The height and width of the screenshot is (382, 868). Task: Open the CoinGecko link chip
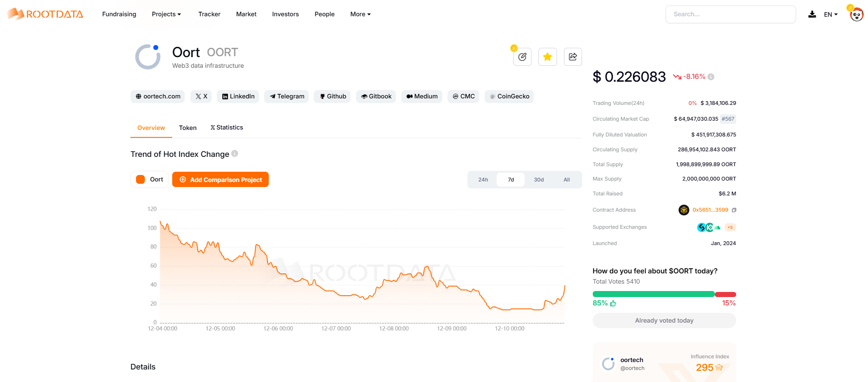click(509, 97)
